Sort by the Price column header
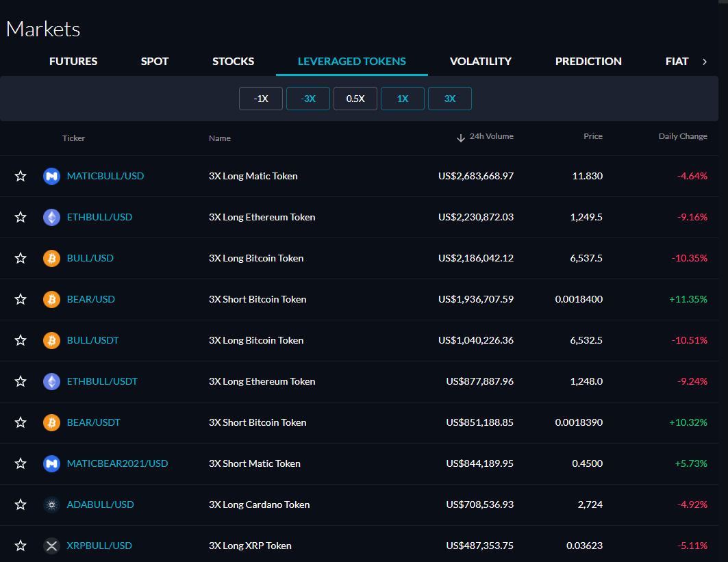This screenshot has height=562, width=728. pyautogui.click(x=592, y=136)
